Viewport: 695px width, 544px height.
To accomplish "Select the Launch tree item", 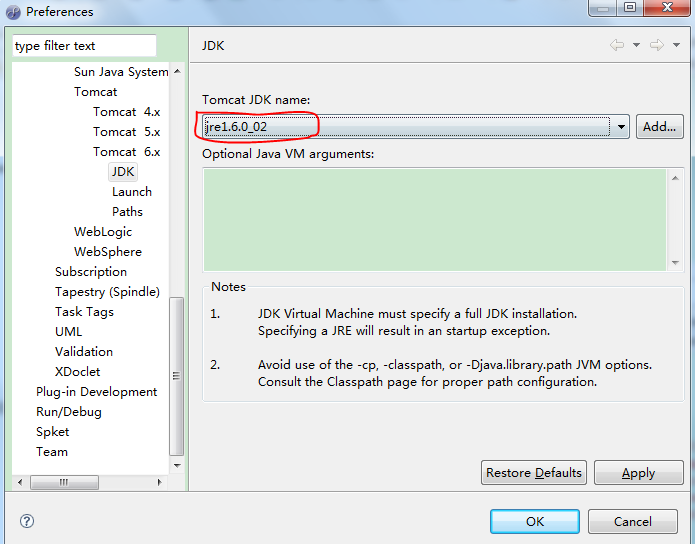I will pyautogui.click(x=132, y=192).
